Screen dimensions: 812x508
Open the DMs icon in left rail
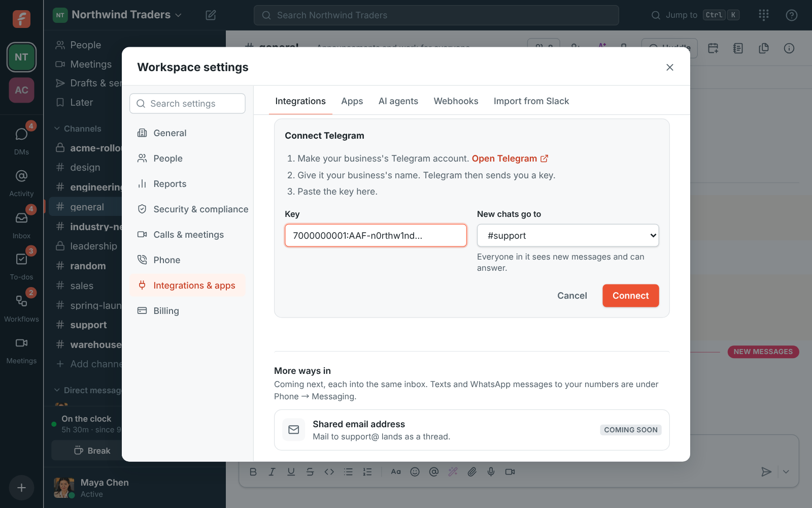21,134
